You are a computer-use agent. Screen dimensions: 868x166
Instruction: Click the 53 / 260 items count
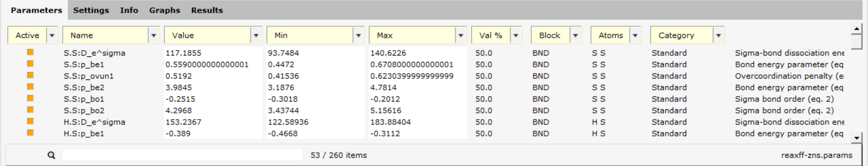[339, 155]
